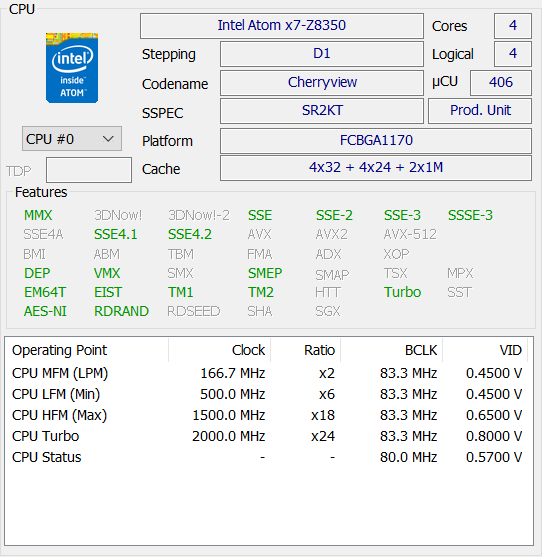Open the CPU #0 selector dropdown

[72, 139]
